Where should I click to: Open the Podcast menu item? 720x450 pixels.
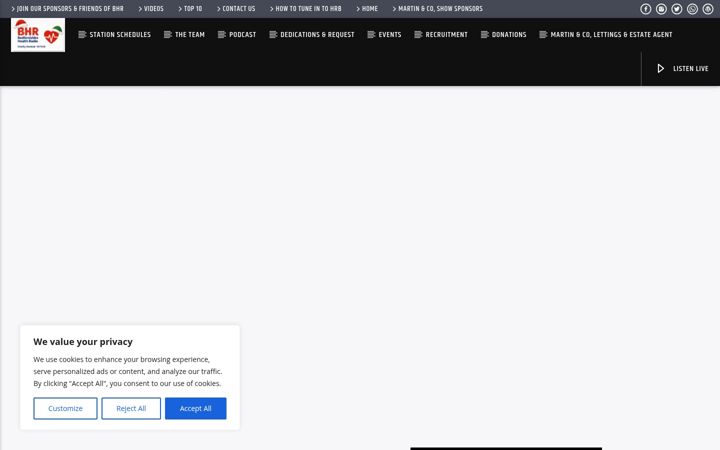[x=237, y=34]
